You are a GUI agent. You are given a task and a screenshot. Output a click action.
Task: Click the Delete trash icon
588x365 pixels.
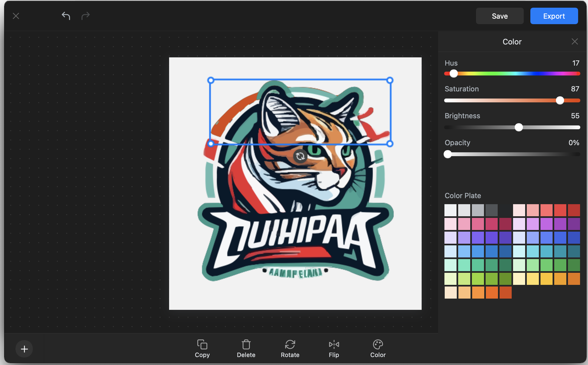[x=246, y=344]
